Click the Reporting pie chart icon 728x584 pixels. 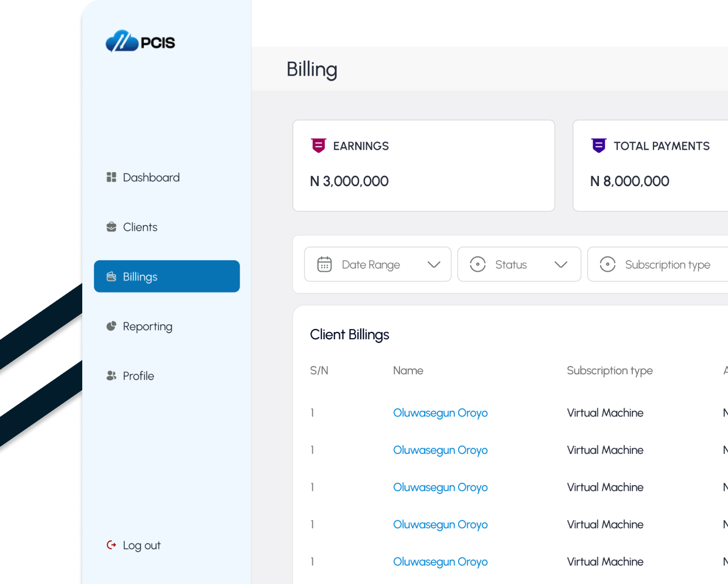point(111,326)
